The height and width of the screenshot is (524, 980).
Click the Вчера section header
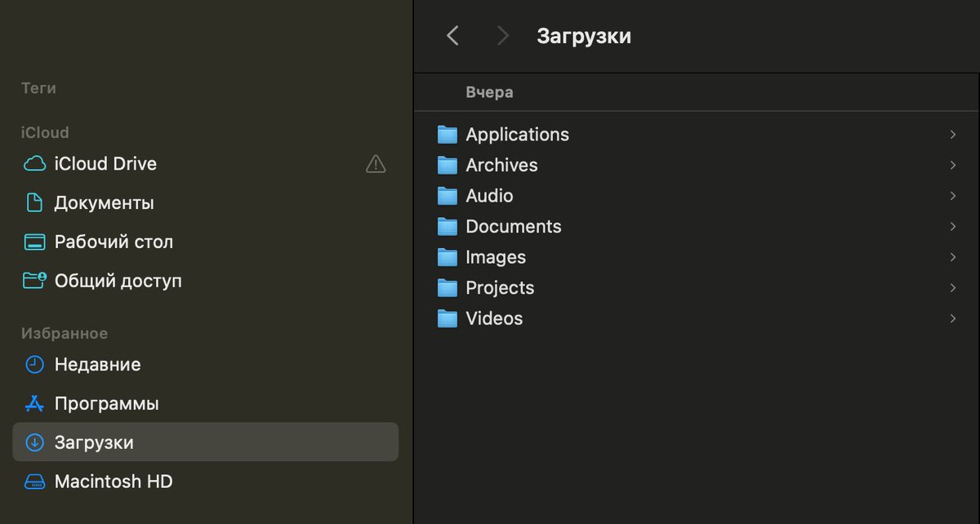[x=489, y=91]
